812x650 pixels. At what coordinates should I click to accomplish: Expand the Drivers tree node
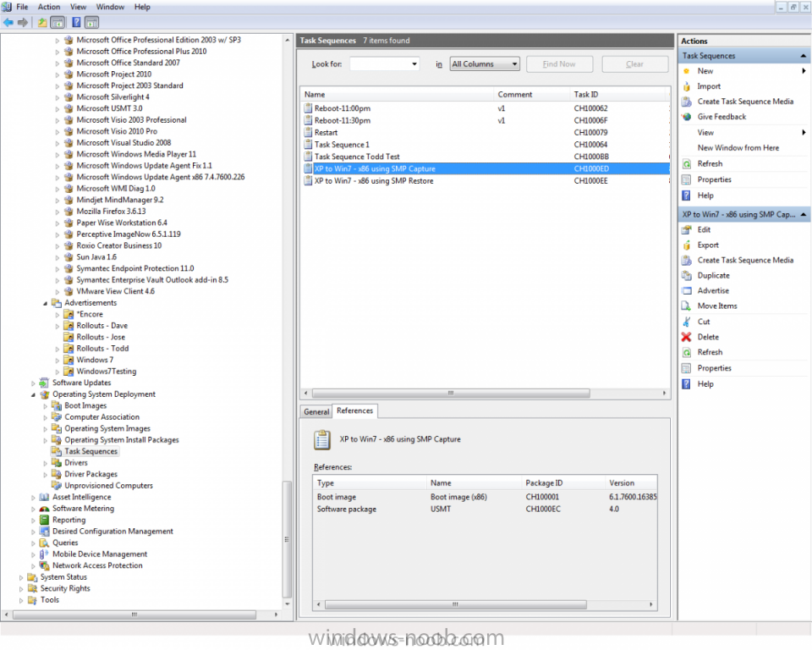point(45,463)
